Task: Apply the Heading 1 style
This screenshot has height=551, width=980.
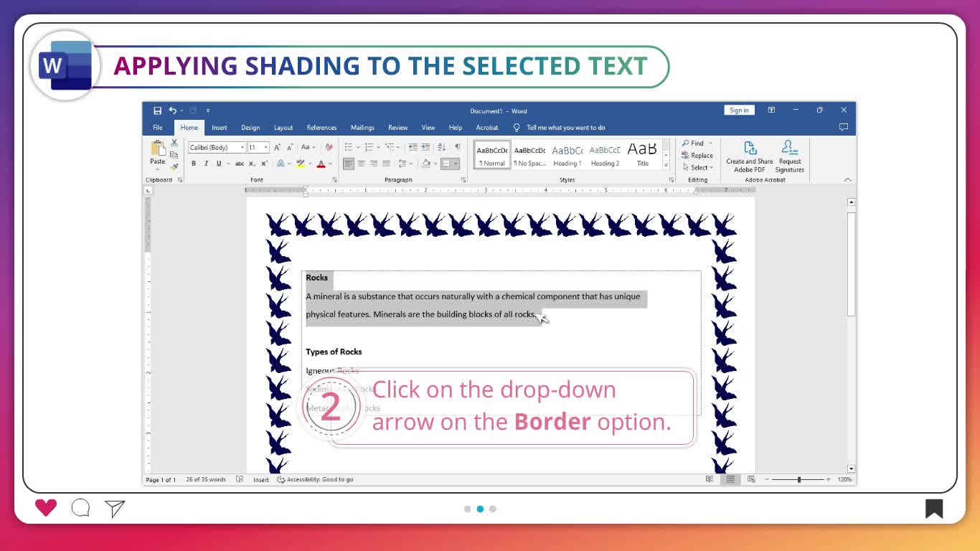Action: click(x=567, y=154)
